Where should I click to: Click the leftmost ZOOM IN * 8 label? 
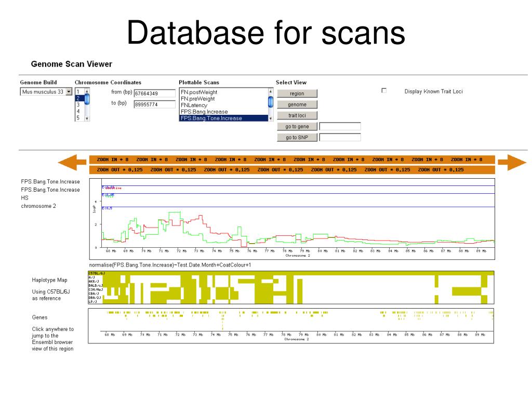pyautogui.click(x=112, y=159)
